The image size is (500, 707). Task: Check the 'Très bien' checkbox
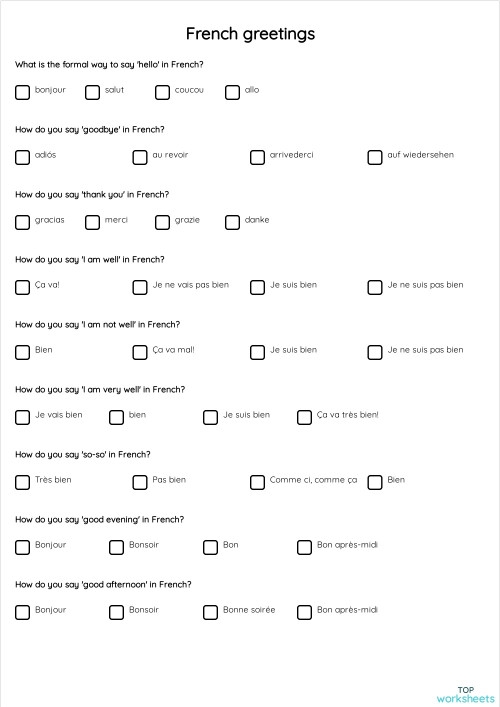(x=22, y=482)
